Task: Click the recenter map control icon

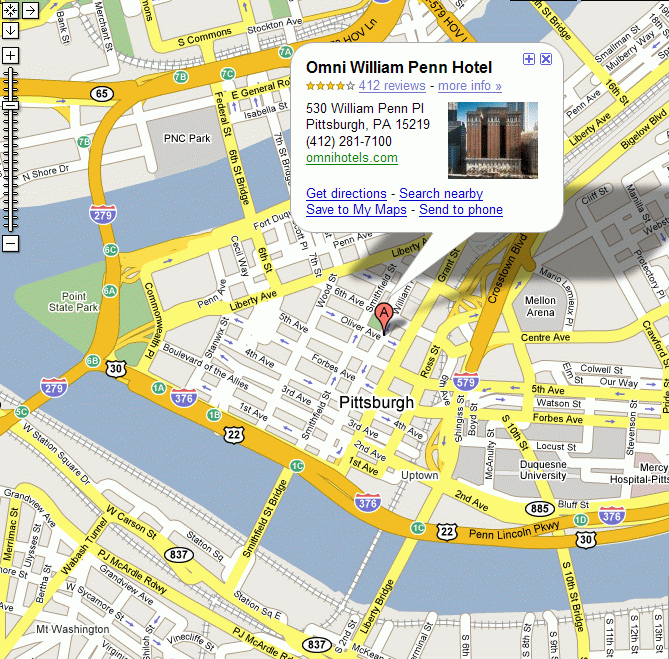Action: [10, 10]
